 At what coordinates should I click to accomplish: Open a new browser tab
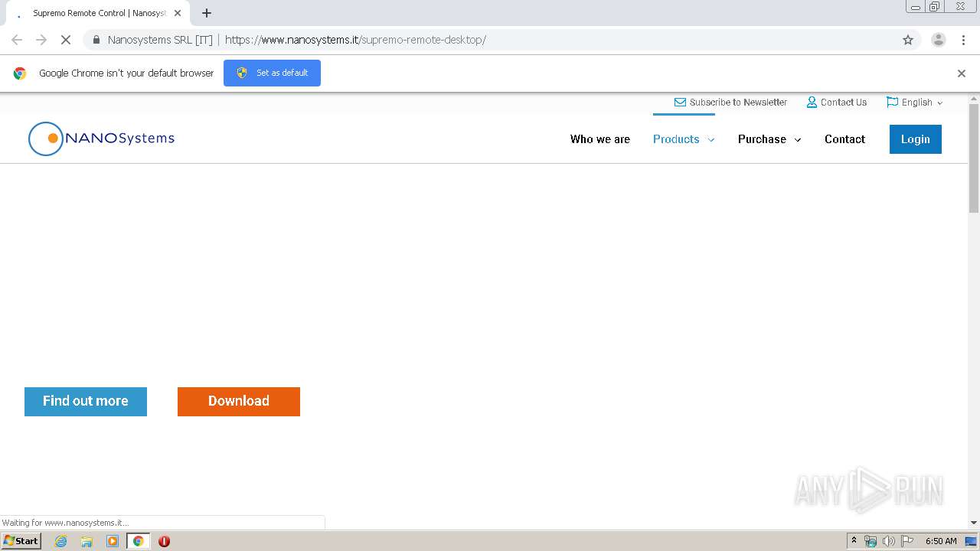(x=207, y=13)
